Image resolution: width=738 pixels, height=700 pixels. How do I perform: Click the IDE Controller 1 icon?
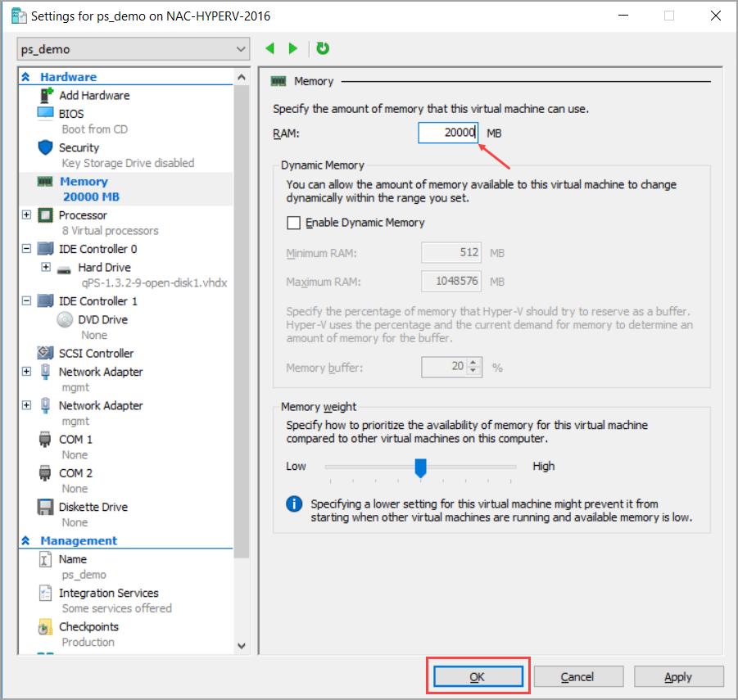tap(45, 300)
